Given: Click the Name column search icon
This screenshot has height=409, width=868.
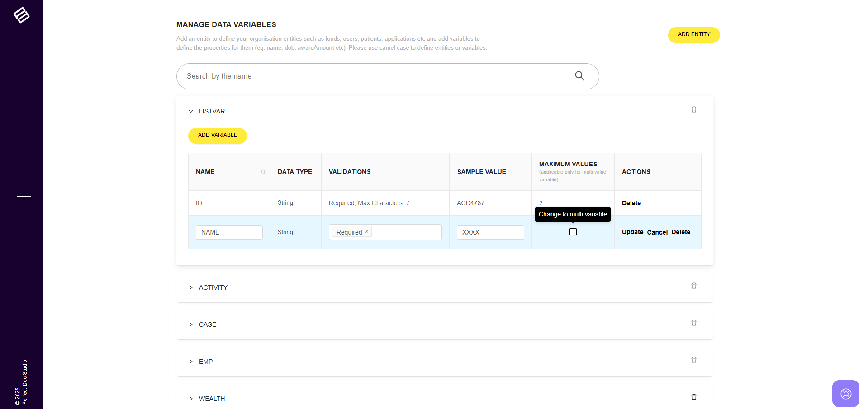Looking at the screenshot, I should pyautogui.click(x=263, y=172).
